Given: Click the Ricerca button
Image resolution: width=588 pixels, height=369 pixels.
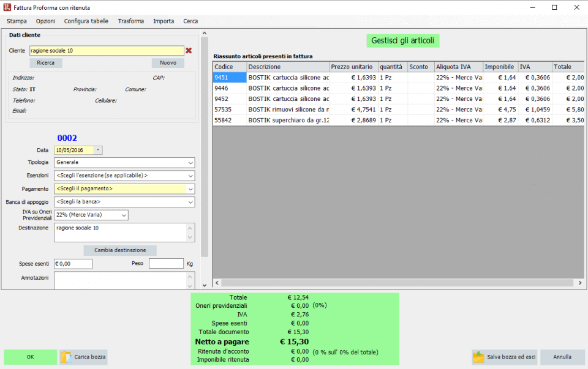Looking at the screenshot, I should (46, 63).
